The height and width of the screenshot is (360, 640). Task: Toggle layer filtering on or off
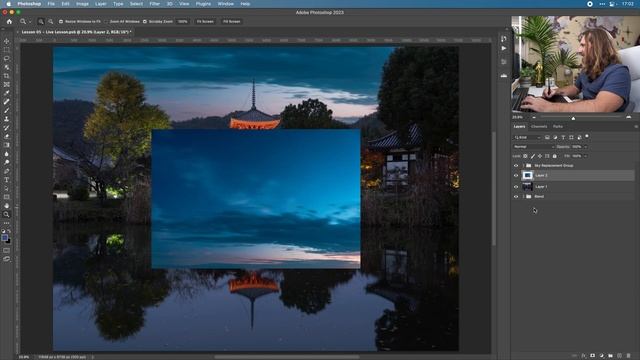tap(587, 136)
